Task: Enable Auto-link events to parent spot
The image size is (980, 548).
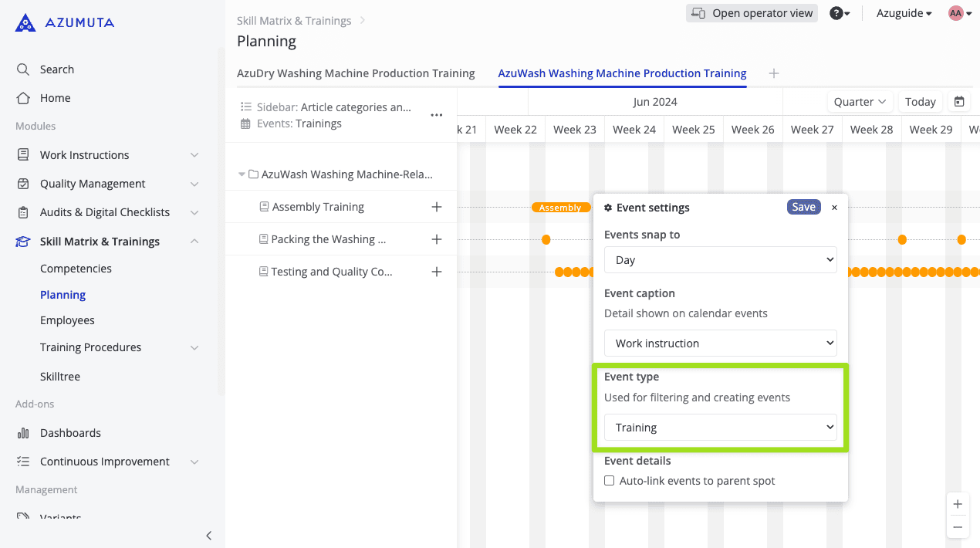Action: click(x=610, y=481)
